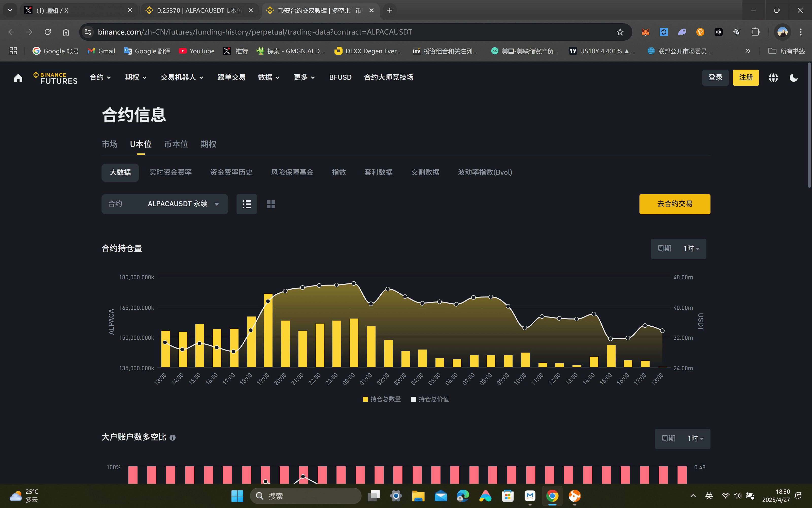The image size is (812, 508).
Task: Select the 期权 tab under 合约信息
Action: click(x=208, y=144)
